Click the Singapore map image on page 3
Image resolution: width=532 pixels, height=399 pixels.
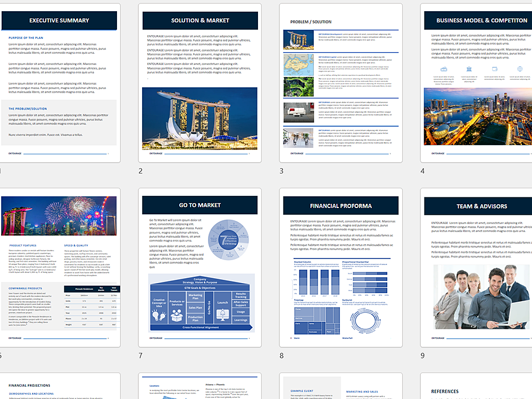(x=298, y=65)
